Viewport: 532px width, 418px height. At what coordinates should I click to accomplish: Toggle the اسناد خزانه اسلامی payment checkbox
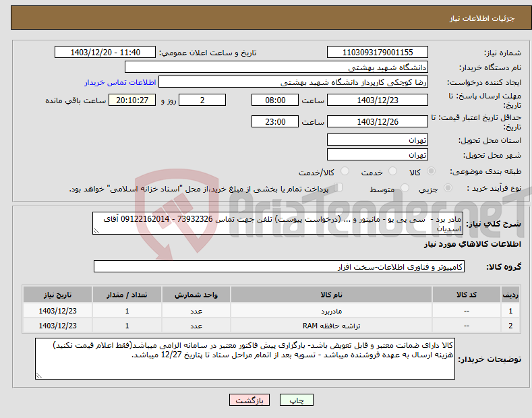pyautogui.click(x=338, y=187)
